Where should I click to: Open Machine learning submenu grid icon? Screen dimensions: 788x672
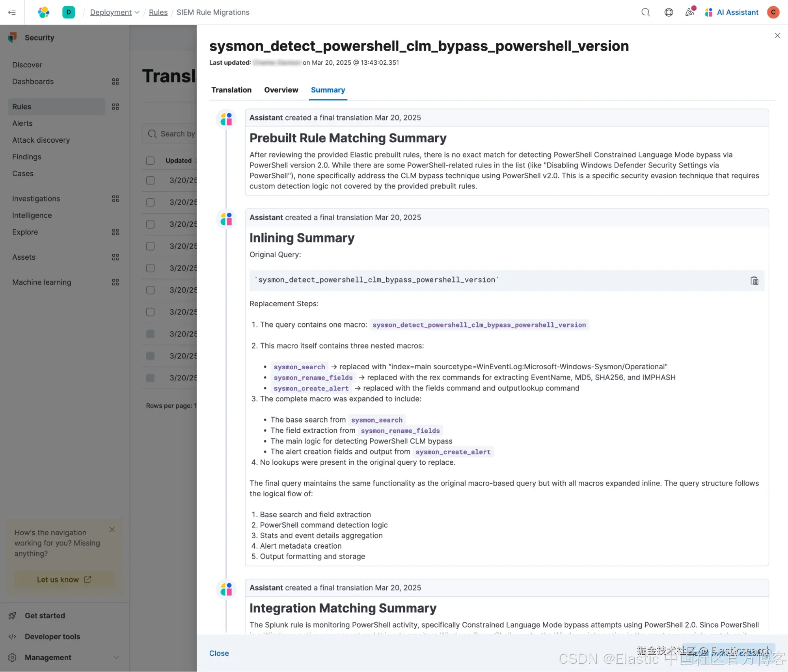[x=115, y=282]
